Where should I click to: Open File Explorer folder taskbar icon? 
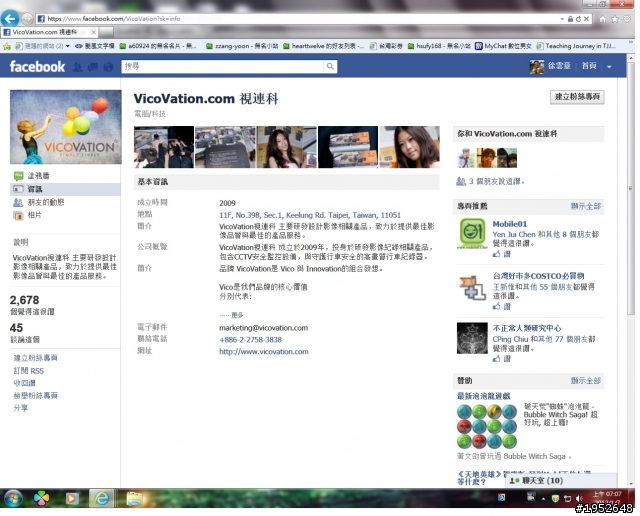134,498
